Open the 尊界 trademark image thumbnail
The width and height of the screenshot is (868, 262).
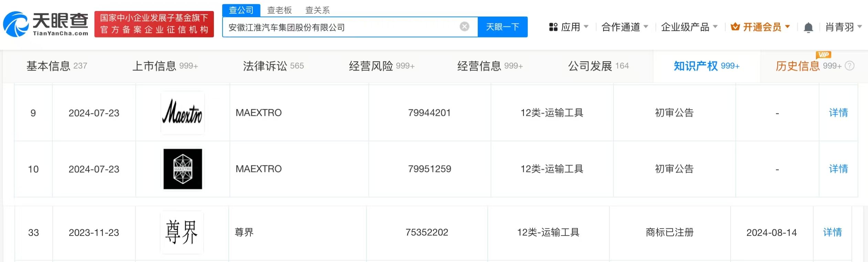(x=182, y=232)
